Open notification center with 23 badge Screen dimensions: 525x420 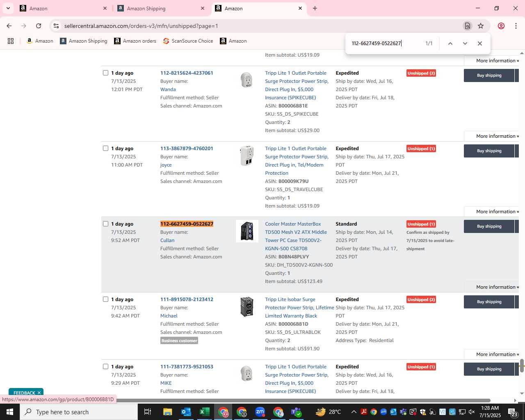point(513,412)
